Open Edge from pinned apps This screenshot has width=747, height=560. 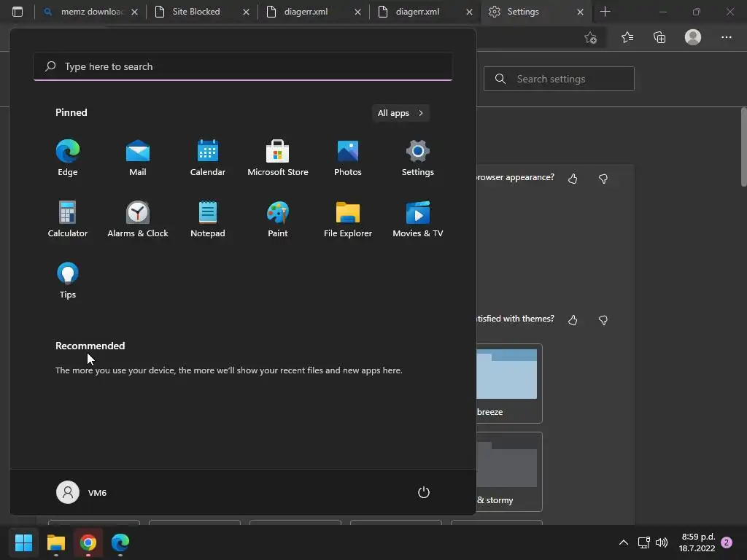(x=68, y=158)
